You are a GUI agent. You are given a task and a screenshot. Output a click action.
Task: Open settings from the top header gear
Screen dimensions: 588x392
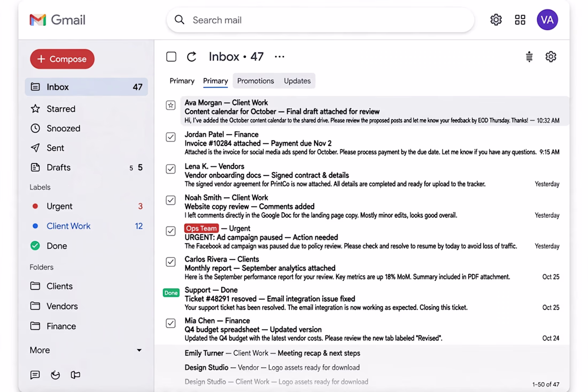click(496, 19)
